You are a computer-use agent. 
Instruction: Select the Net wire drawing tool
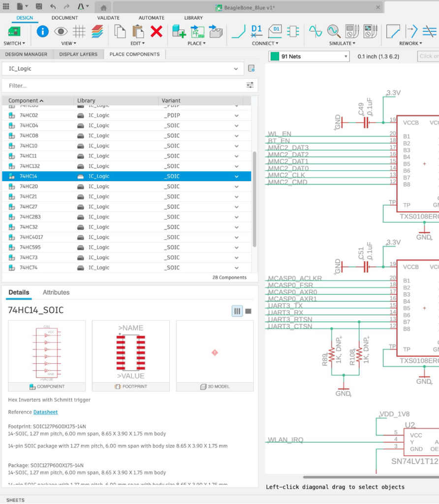coord(239,31)
